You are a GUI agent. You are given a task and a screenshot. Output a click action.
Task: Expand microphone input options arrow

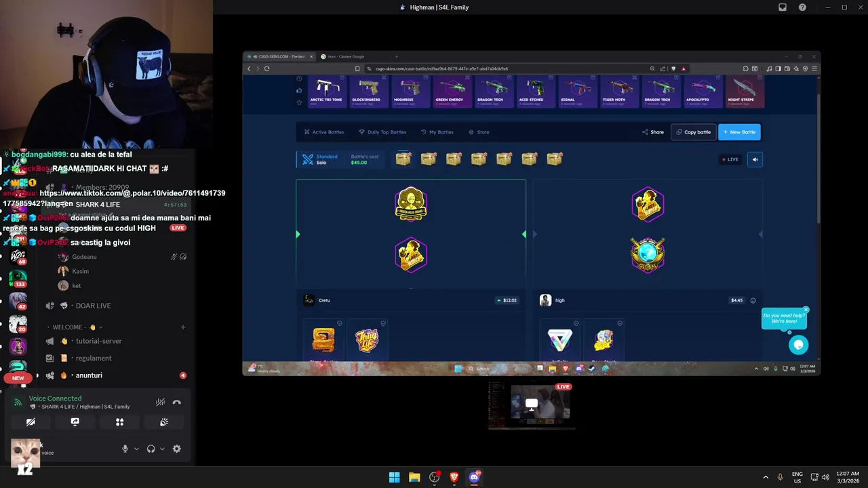[x=136, y=449]
